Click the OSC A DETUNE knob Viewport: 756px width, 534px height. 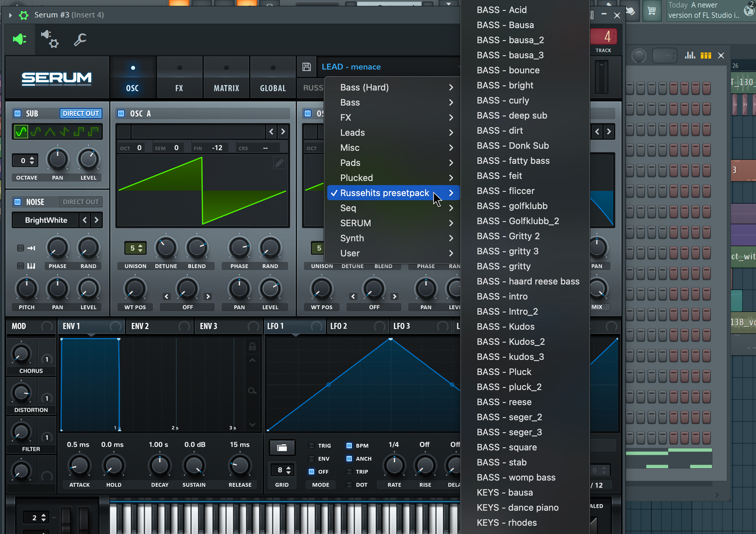click(166, 248)
